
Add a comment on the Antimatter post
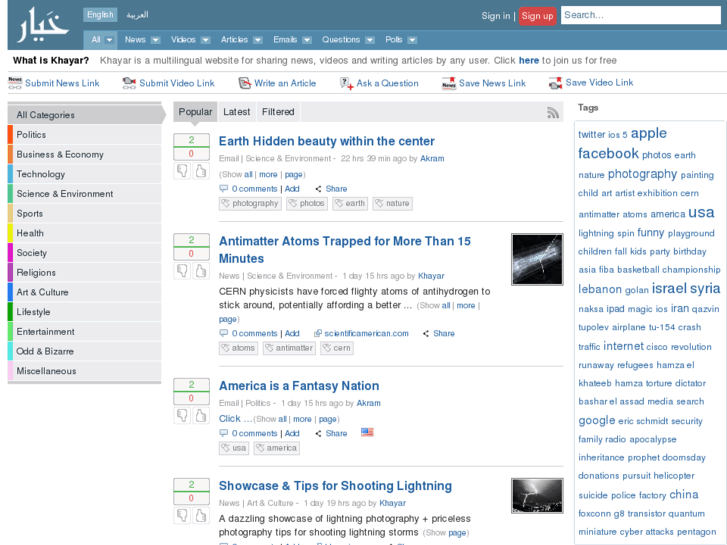(292, 333)
